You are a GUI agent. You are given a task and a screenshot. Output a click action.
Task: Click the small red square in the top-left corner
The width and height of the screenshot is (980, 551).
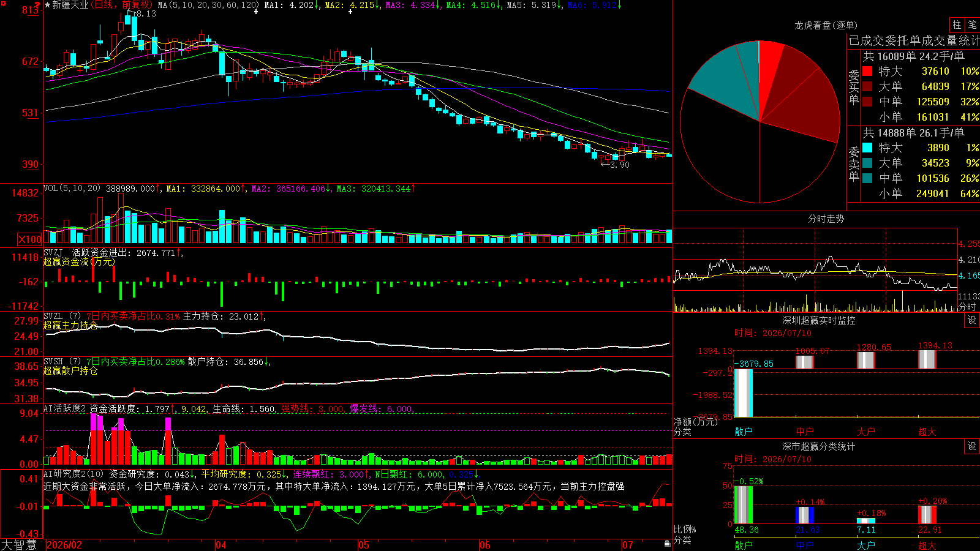(4, 4)
